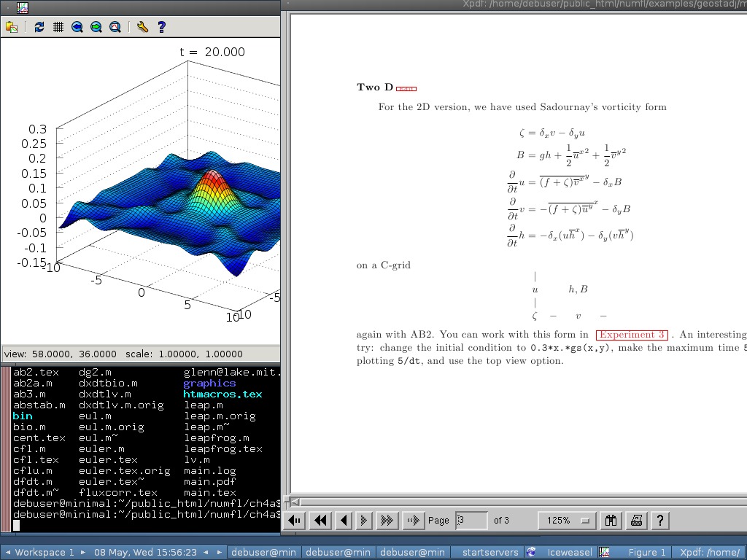
Task: Open the 125% zoom dropdown in Xpdf
Action: click(566, 520)
